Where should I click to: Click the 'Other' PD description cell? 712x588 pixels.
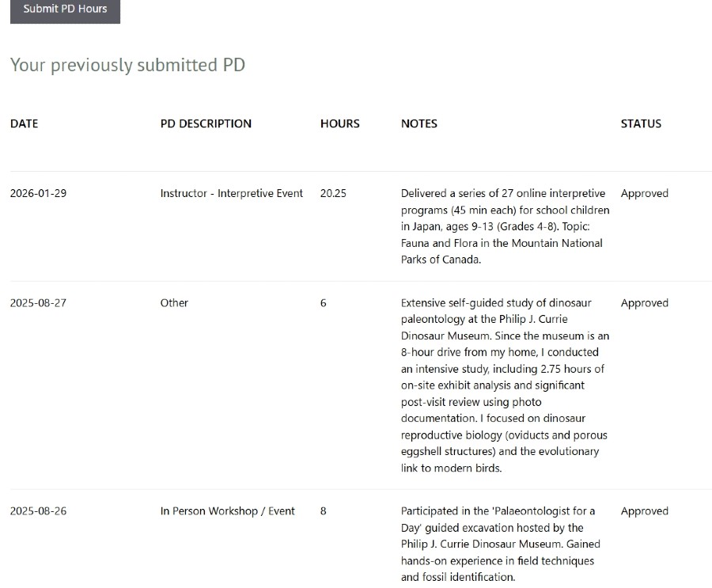click(174, 303)
